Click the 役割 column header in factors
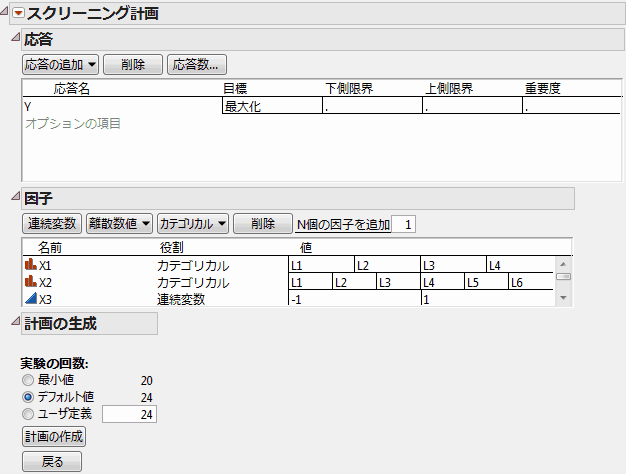Screen dimensions: 626x474 [172, 248]
